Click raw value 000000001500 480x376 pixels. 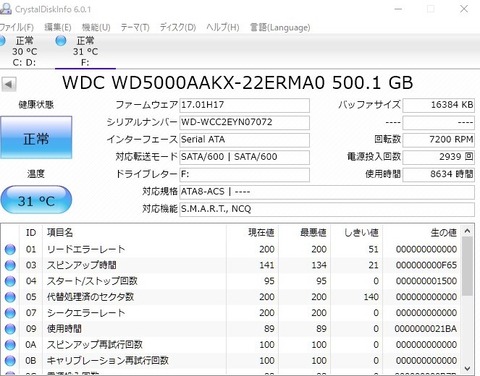point(426,281)
